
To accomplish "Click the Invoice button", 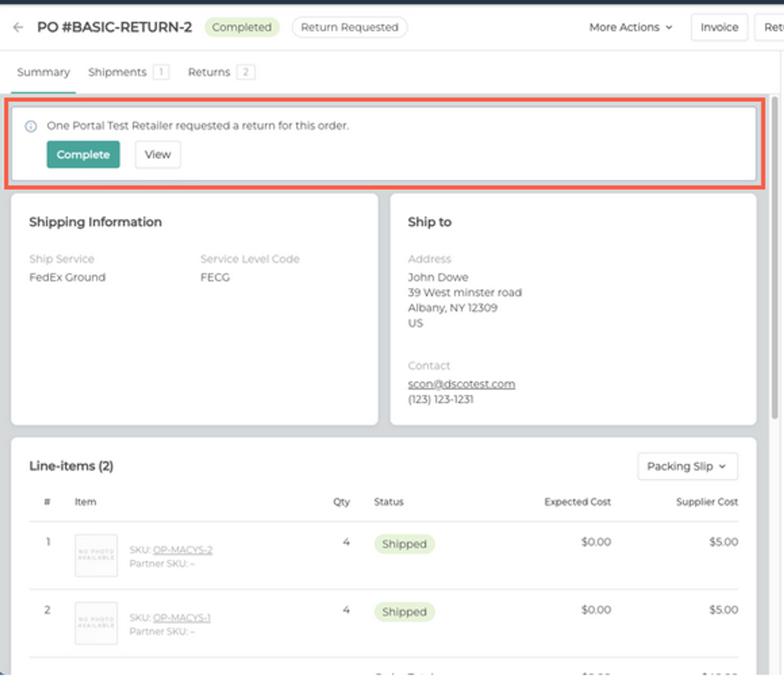I will click(719, 27).
